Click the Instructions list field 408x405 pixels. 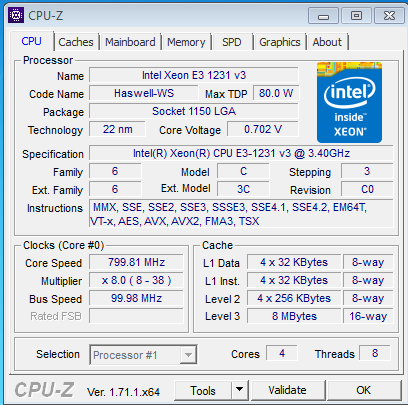pyautogui.click(x=241, y=214)
